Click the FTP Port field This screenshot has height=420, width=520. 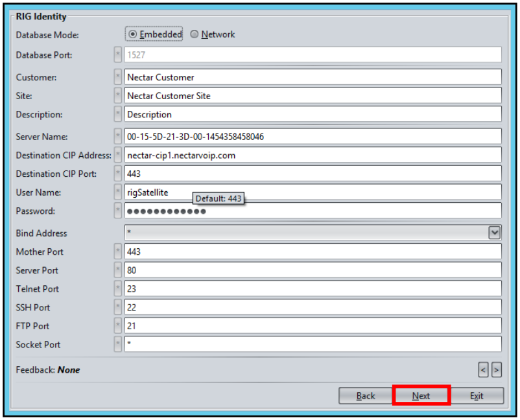[313, 325]
